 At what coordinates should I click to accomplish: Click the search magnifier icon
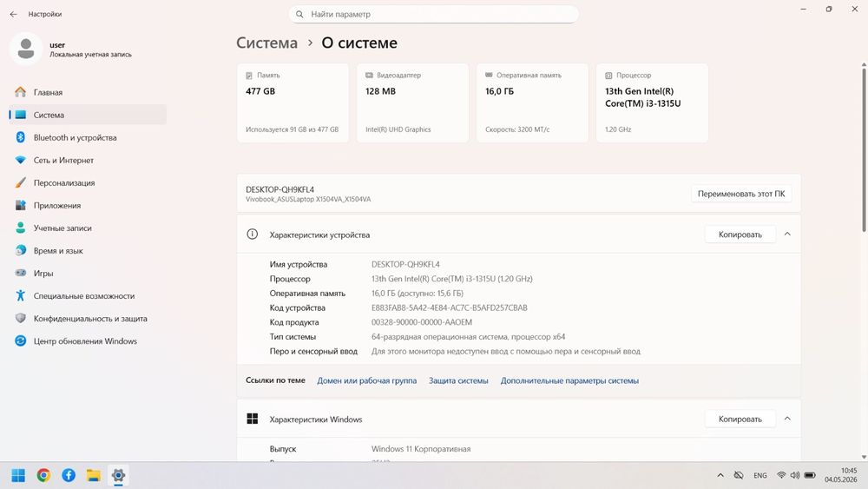click(x=299, y=15)
